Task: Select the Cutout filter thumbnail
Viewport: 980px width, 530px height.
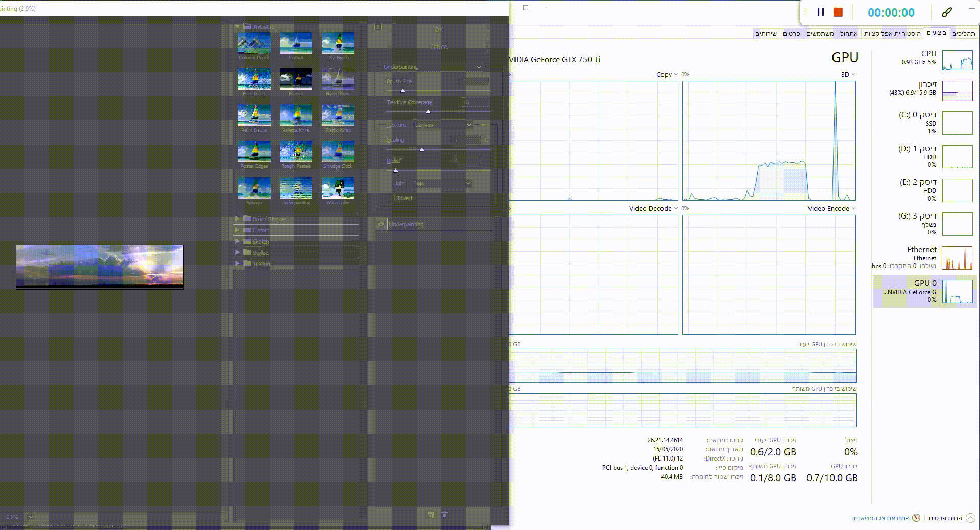Action: (296, 43)
